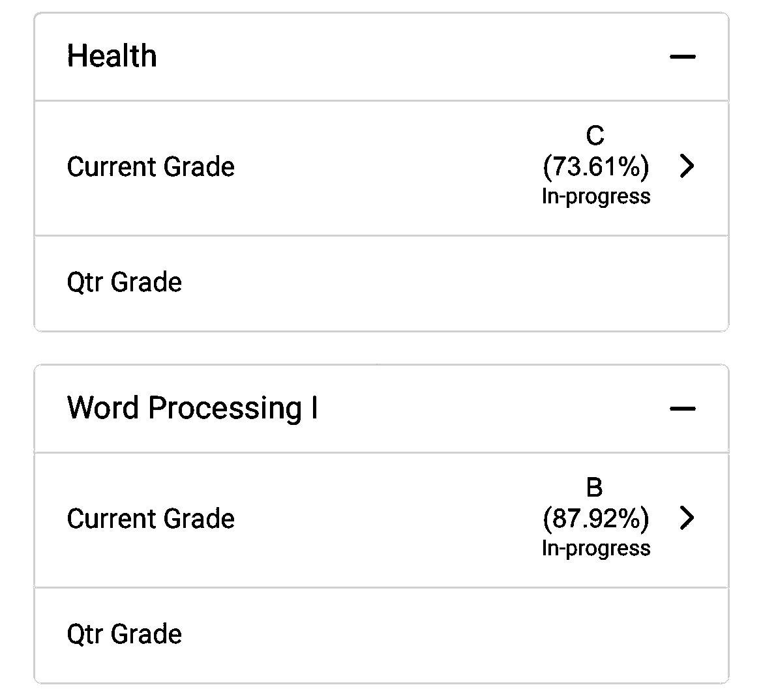763x700 pixels.
Task: Collapse Word Processing I with minus icon
Action: [x=682, y=409]
